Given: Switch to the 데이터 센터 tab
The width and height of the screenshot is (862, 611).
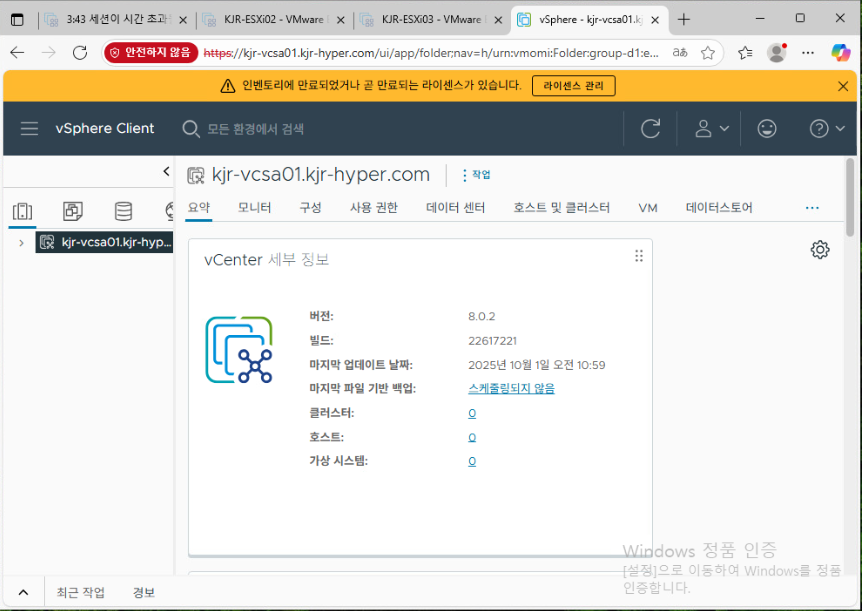Looking at the screenshot, I should [x=455, y=208].
